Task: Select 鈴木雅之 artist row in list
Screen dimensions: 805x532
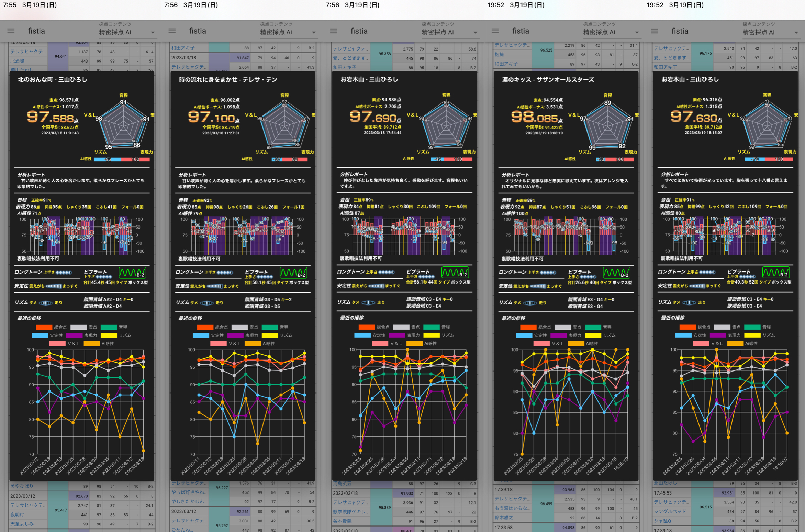Action: [x=504, y=518]
